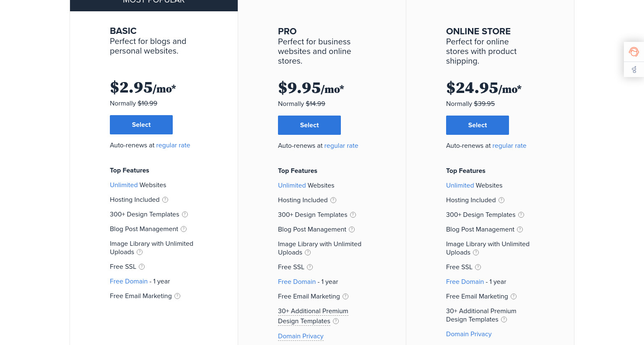Click help icon next to Online Store Free SSL

coord(478,267)
